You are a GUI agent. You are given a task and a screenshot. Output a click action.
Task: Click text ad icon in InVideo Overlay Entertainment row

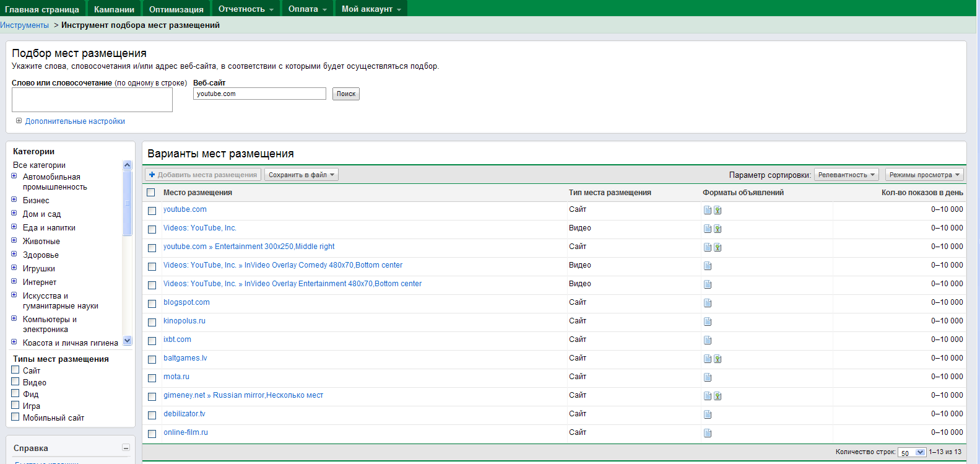tap(708, 284)
